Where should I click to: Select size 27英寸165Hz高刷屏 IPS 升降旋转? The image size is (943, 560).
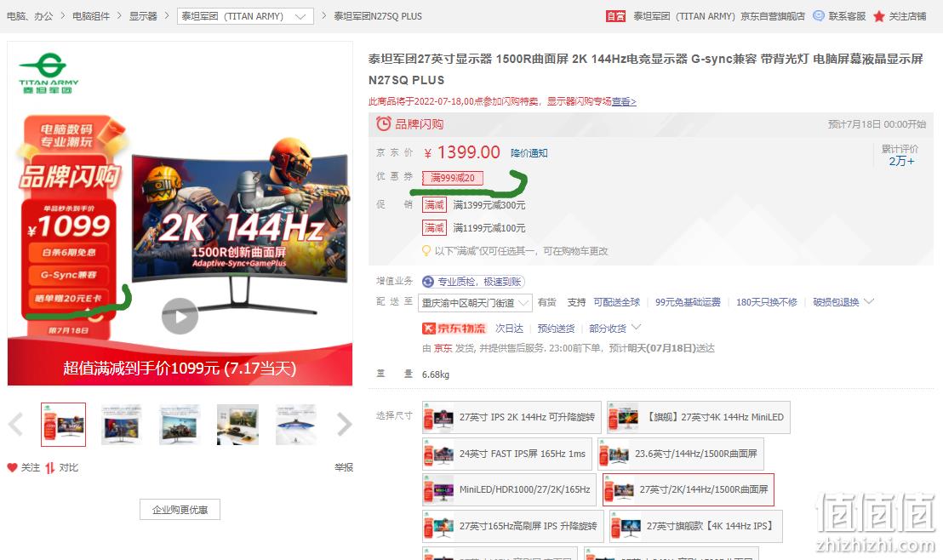(513, 526)
